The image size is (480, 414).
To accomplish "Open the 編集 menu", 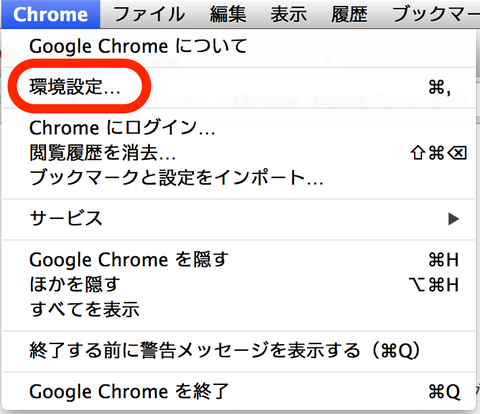I will (228, 14).
